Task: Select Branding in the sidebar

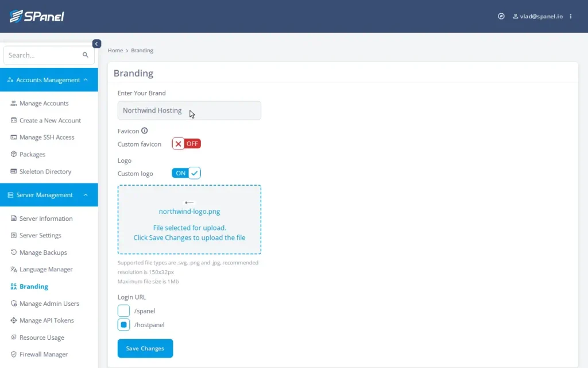Action: 34,286
